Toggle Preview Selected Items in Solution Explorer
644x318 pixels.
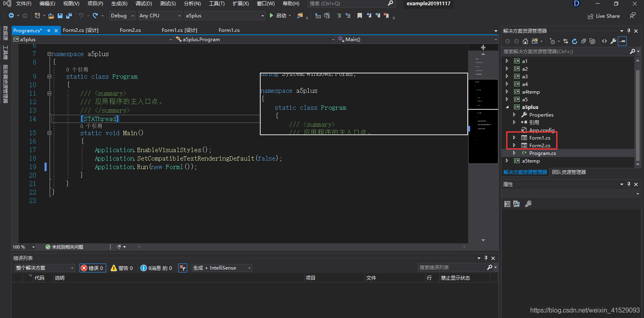622,41
